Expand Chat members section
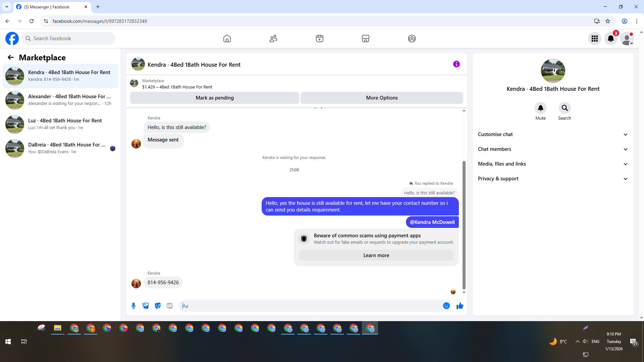This screenshot has height=362, width=644. pos(553,149)
